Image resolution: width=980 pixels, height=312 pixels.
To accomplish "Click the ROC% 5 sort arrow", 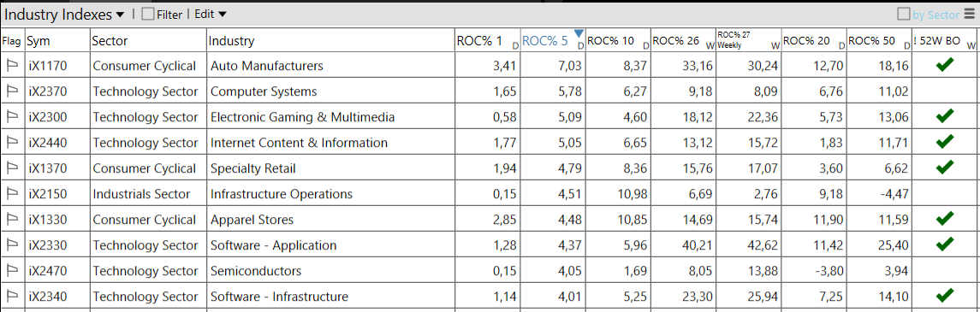I will pyautogui.click(x=579, y=33).
